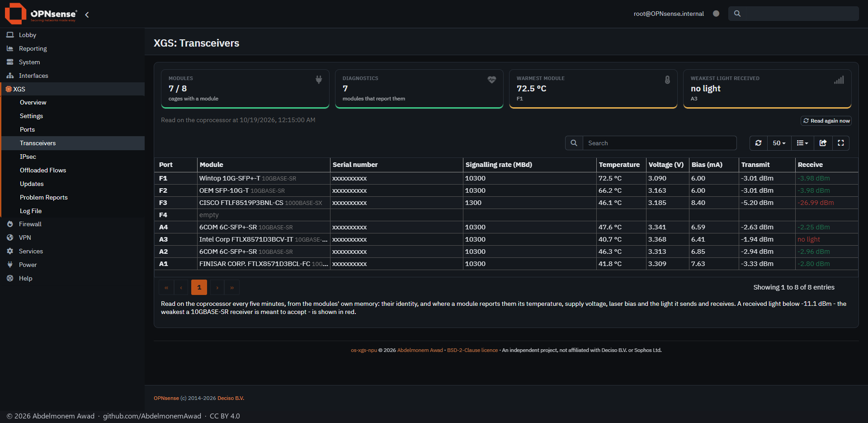Open the column selection list dropdown

802,143
